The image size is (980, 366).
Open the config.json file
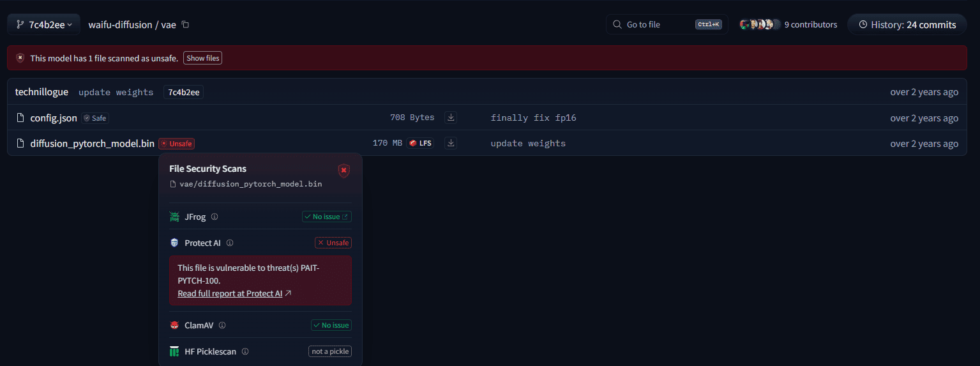pyautogui.click(x=54, y=118)
